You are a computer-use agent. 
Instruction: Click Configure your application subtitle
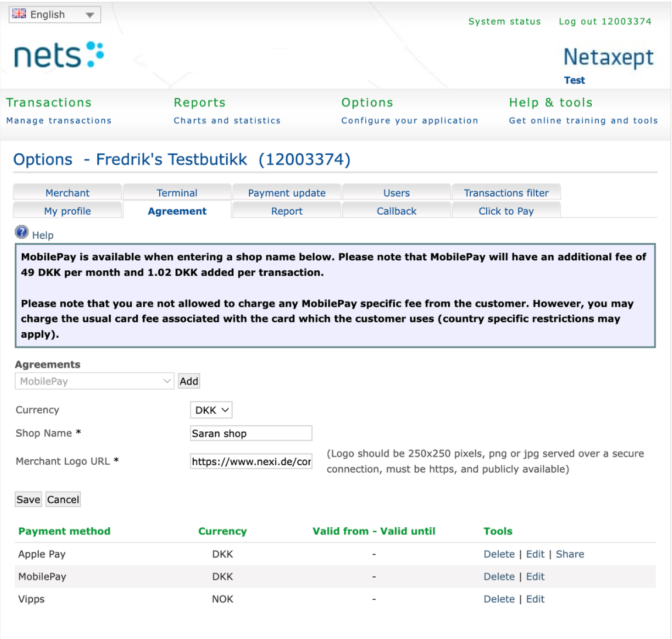tap(410, 121)
